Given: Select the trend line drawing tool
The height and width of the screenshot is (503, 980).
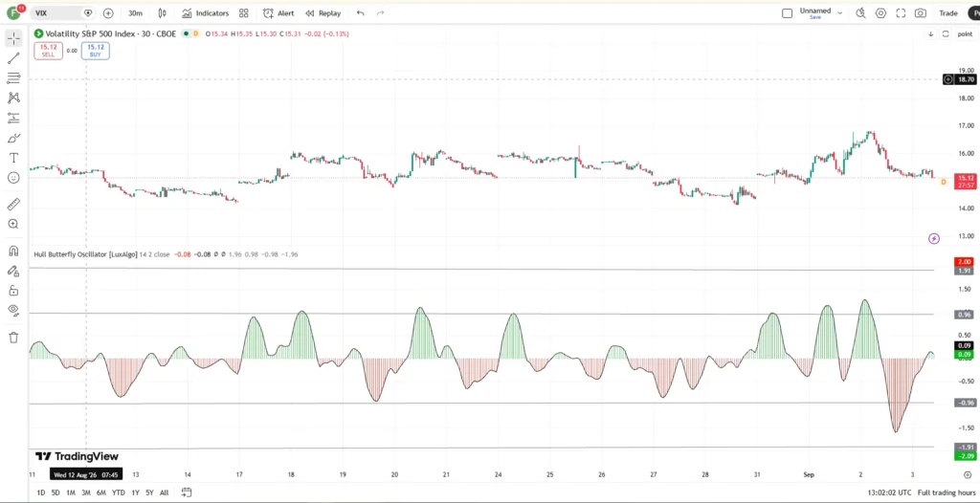Looking at the screenshot, I should [x=13, y=58].
